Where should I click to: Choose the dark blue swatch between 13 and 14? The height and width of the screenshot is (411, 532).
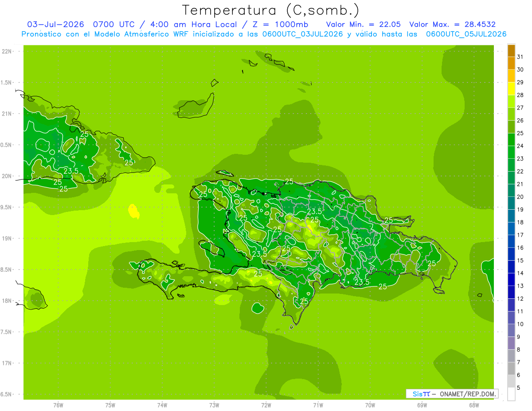[x=511, y=279]
